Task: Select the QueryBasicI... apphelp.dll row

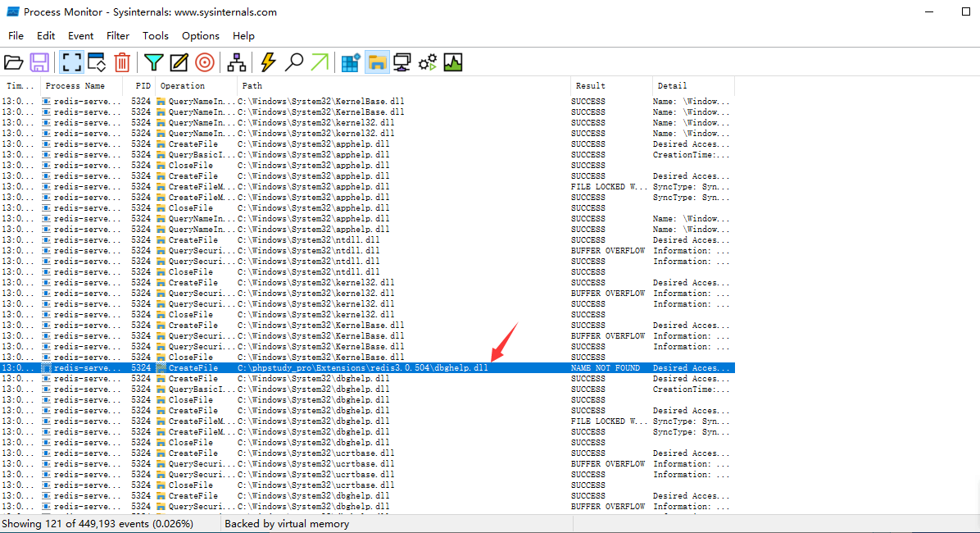Action: (x=367, y=154)
